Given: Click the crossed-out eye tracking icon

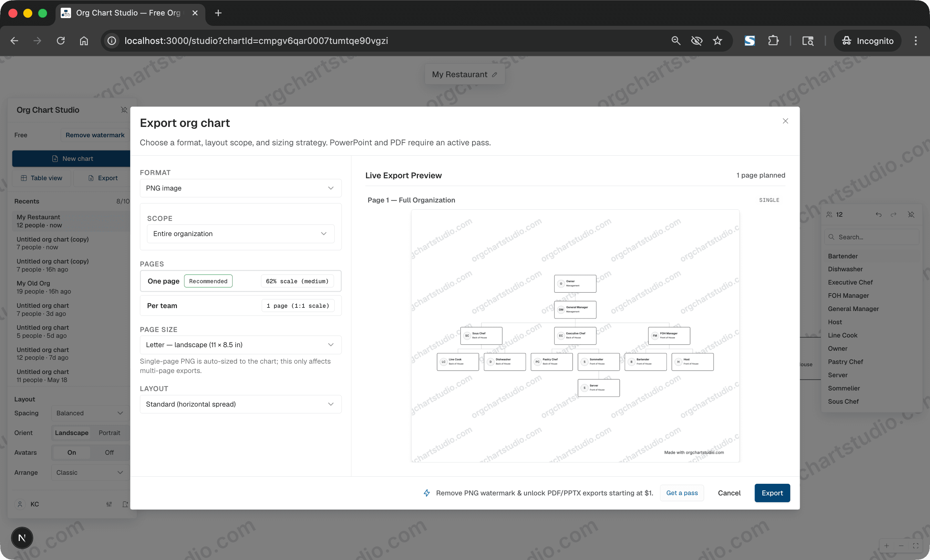Looking at the screenshot, I should tap(697, 41).
